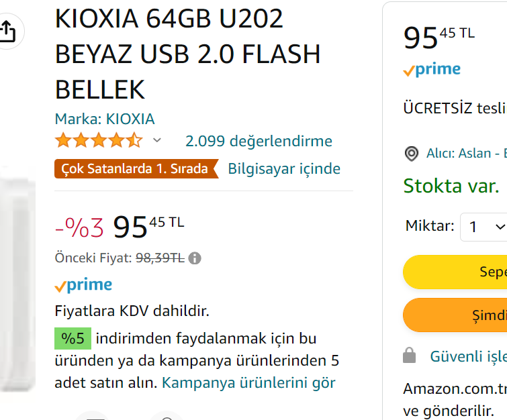Click the product image on the left
Viewport: 507px width, 420px height.
pos(17,282)
